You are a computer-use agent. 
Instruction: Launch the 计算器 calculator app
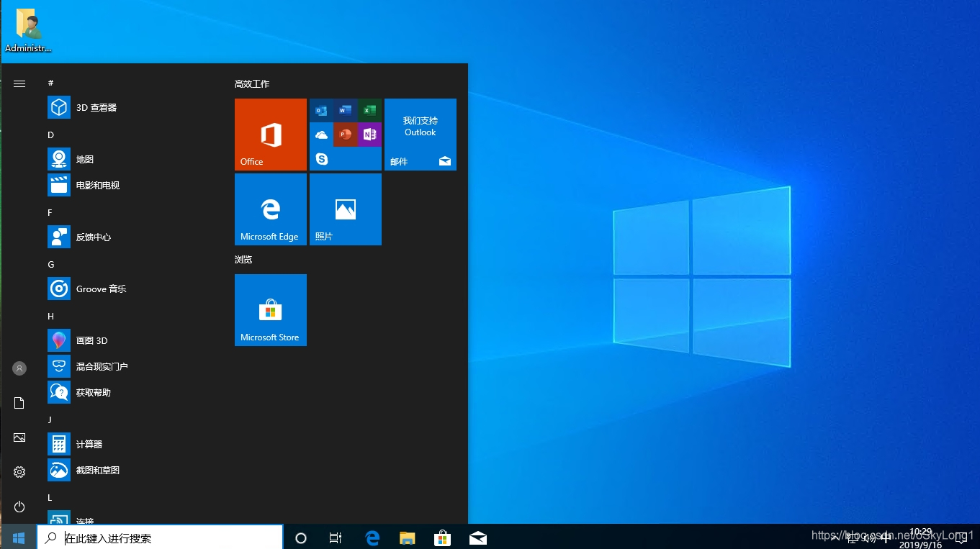pyautogui.click(x=132, y=444)
